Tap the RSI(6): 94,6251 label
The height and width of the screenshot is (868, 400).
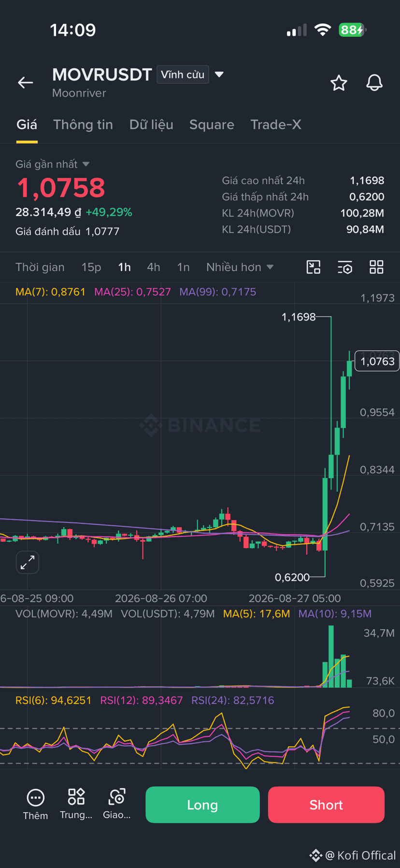click(x=53, y=700)
